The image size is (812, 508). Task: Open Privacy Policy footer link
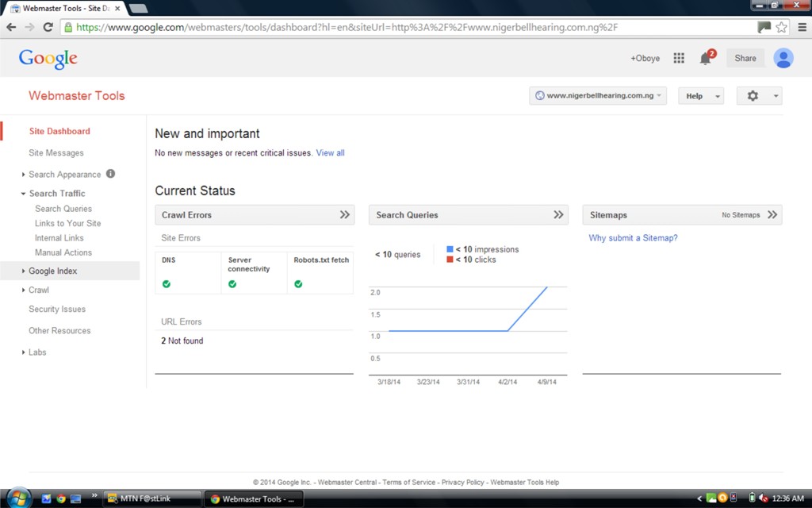[462, 482]
